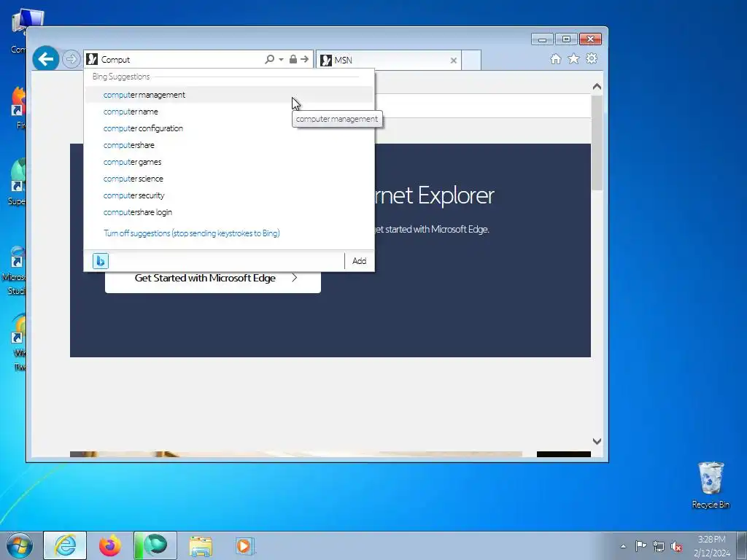
Task: Select suggestion computer configuration
Action: coord(228,128)
